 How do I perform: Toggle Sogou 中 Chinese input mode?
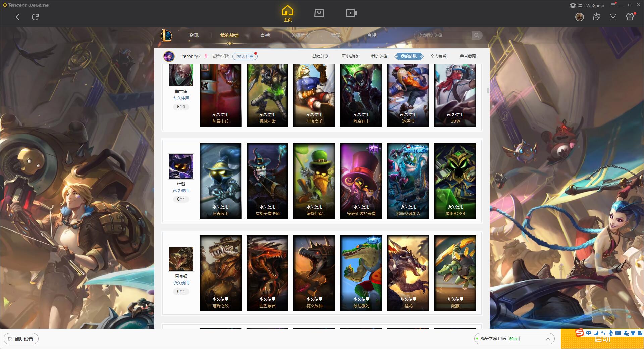click(589, 333)
